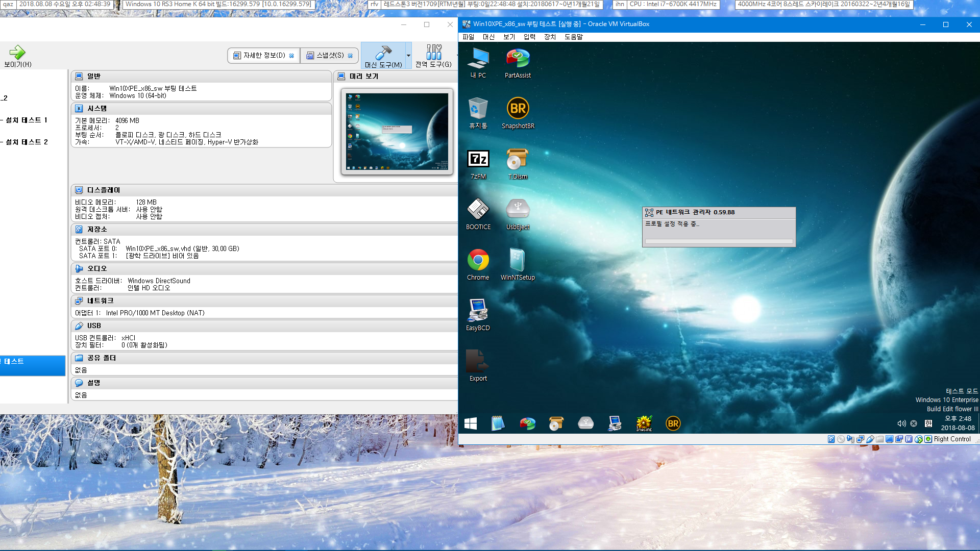This screenshot has width=980, height=551.
Task: Close the 스냅샷 tool with its x
Action: [350, 56]
